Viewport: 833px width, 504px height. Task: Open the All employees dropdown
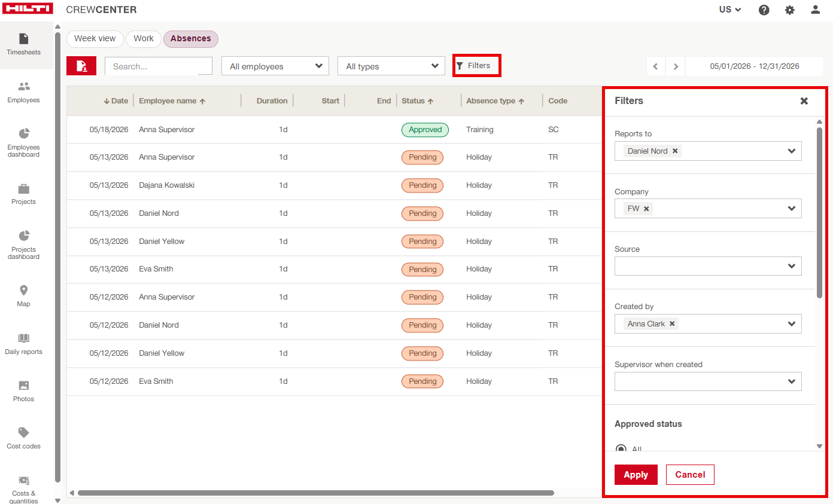[x=275, y=66]
